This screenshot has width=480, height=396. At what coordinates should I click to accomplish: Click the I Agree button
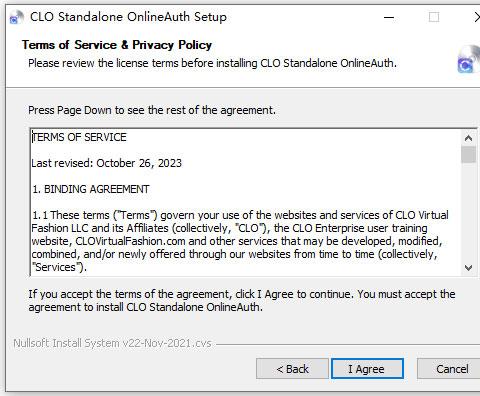(367, 369)
